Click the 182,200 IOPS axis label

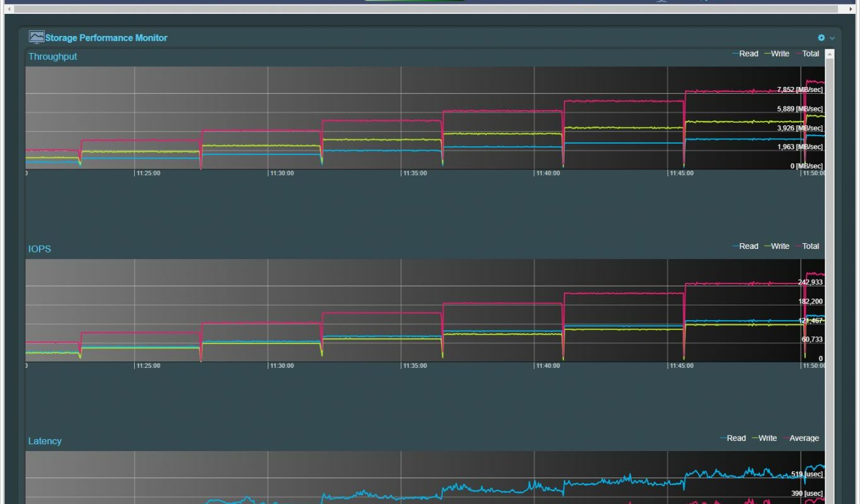[x=810, y=301]
